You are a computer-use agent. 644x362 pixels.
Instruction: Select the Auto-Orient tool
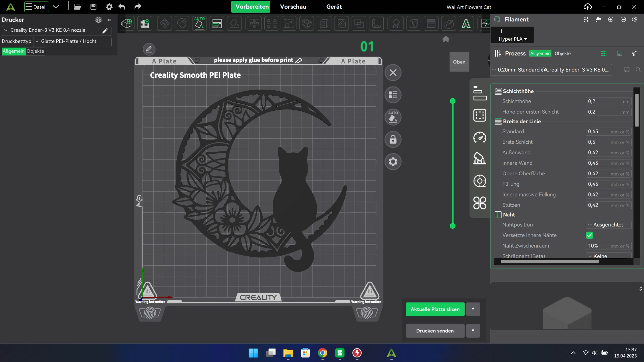(x=199, y=23)
